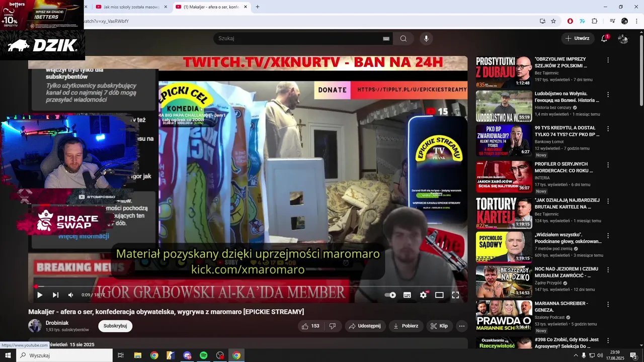The width and height of the screenshot is (644, 362).
Task: Expand the hidden system tray icons
Action: tap(576, 355)
